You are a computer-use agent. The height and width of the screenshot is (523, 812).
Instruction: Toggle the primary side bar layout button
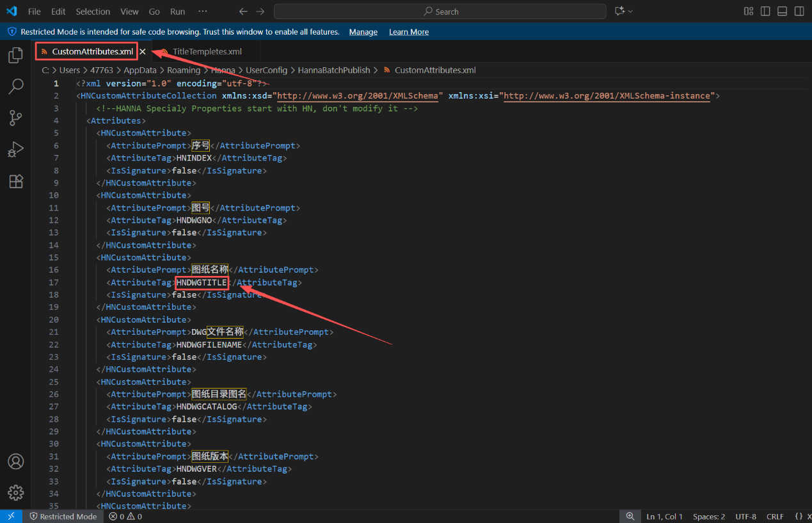coord(765,12)
